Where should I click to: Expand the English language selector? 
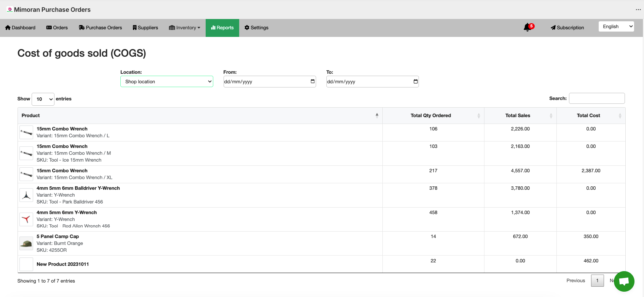[616, 27]
